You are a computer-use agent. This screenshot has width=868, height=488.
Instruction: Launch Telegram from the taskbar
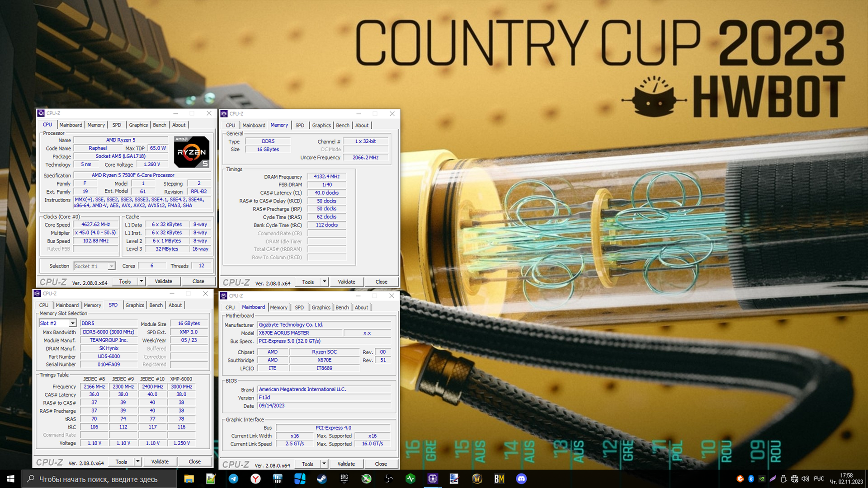(233, 479)
